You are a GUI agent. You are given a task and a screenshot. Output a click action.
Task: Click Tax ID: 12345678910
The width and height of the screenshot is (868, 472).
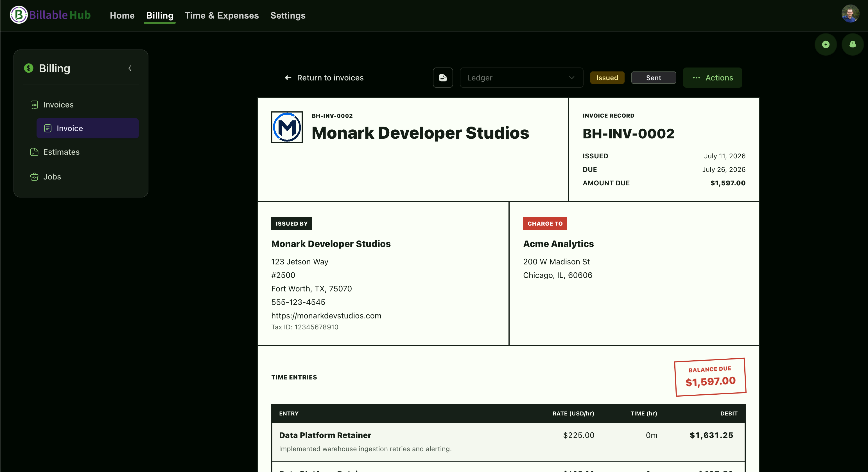coord(305,327)
